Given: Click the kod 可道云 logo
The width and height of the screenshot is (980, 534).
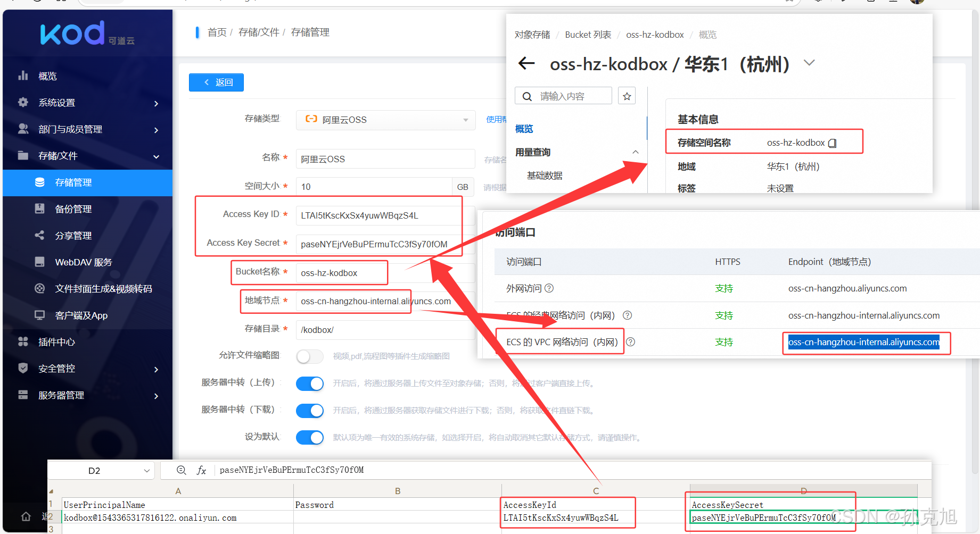Looking at the screenshot, I should click(x=87, y=34).
